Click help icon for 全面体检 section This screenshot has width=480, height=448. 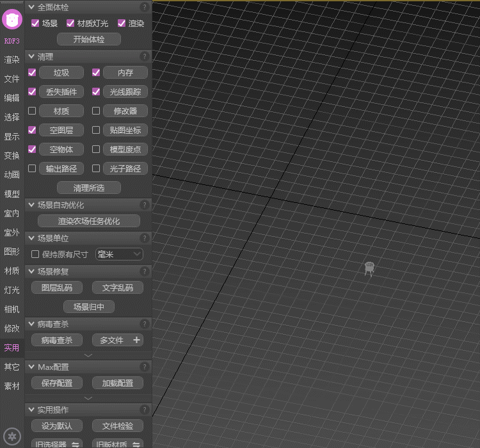[144, 7]
